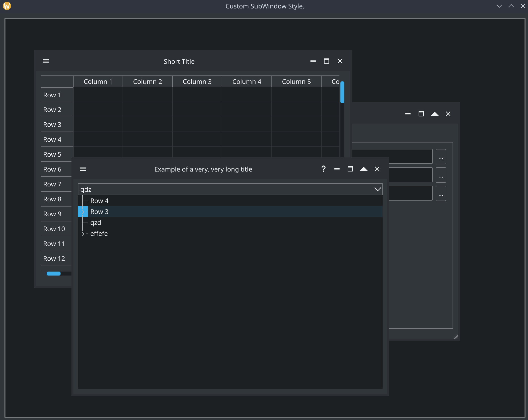Select the Row 5 header in the table

click(x=57, y=154)
